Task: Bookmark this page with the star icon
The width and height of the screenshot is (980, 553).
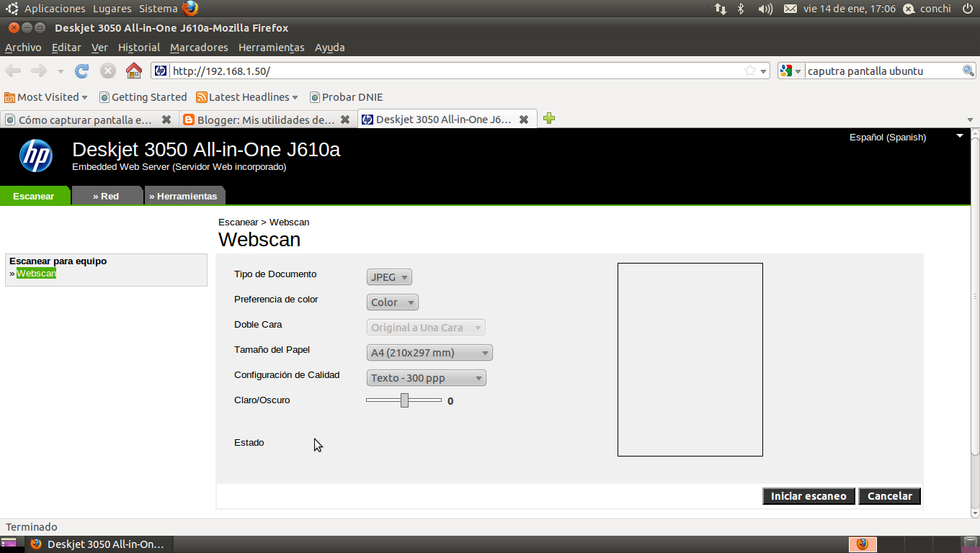Action: pos(750,71)
